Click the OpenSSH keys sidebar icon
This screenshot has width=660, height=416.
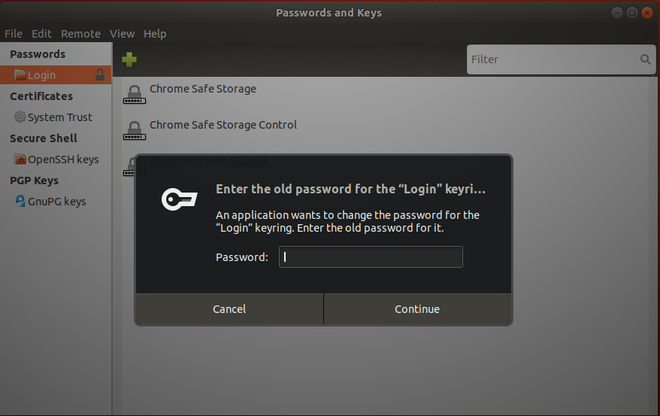point(20,159)
